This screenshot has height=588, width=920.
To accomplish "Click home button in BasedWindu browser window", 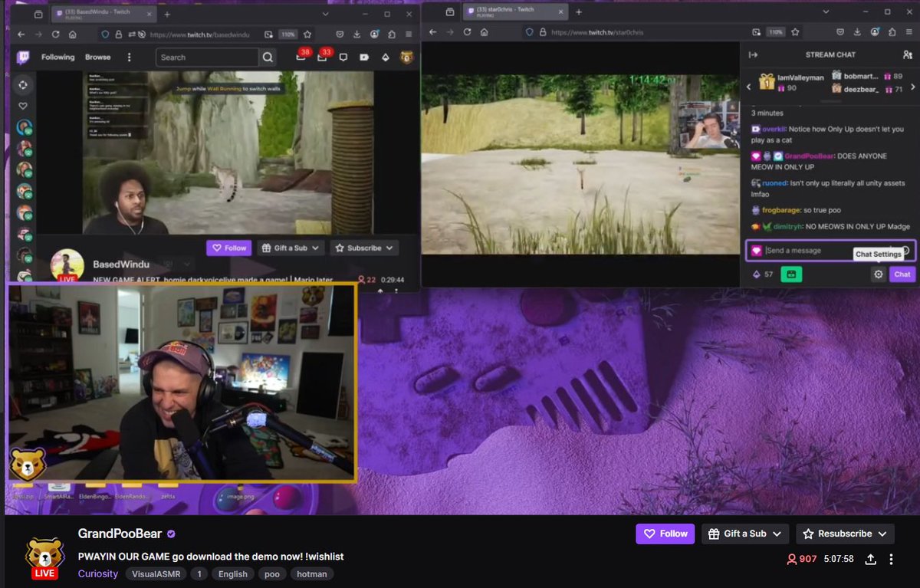I will click(72, 34).
